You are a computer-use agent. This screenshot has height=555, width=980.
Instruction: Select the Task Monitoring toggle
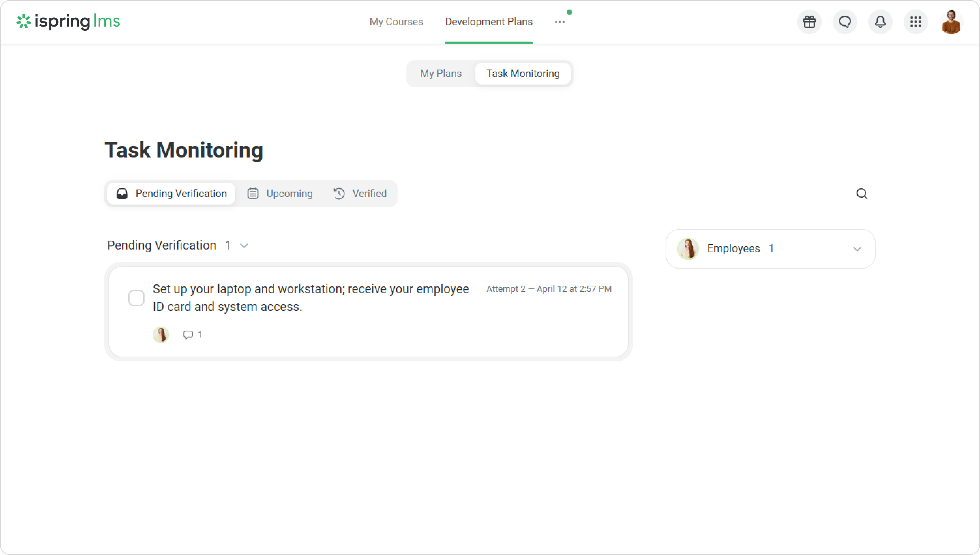523,74
